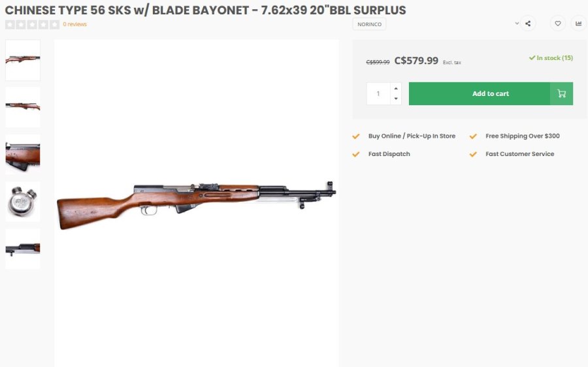Expand the dropdown chevron beside share icon
This screenshot has height=367, width=588.
[517, 24]
